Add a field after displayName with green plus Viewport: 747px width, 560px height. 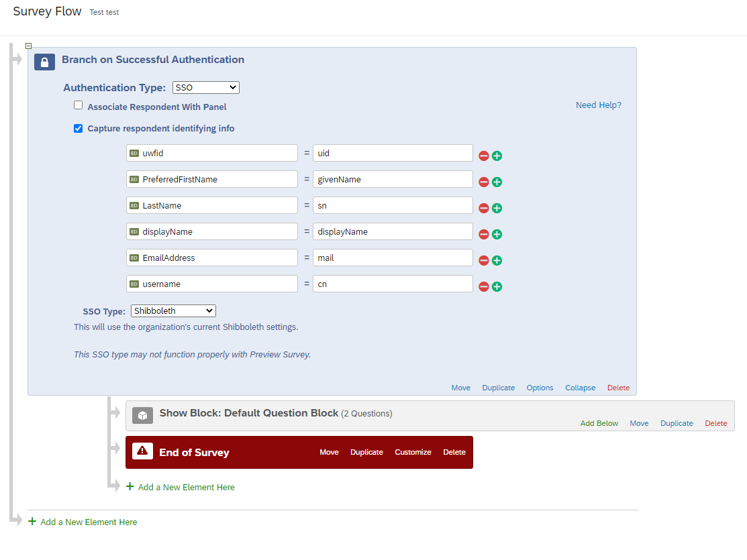(497, 234)
